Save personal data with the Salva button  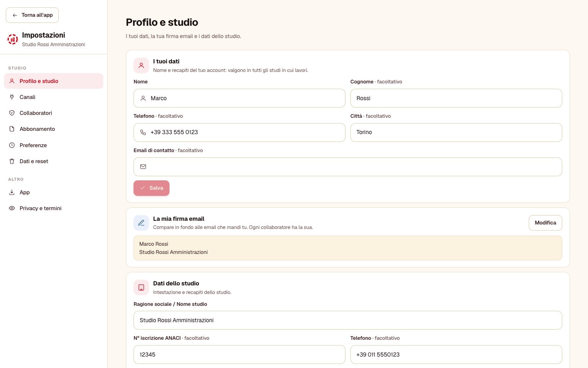tap(151, 188)
